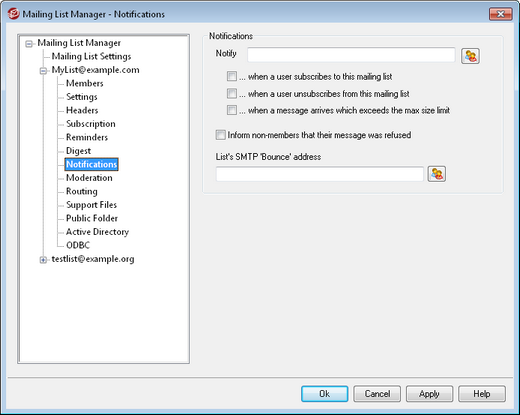Click in the Notify address field
520x415 pixels.
pyautogui.click(x=351, y=55)
